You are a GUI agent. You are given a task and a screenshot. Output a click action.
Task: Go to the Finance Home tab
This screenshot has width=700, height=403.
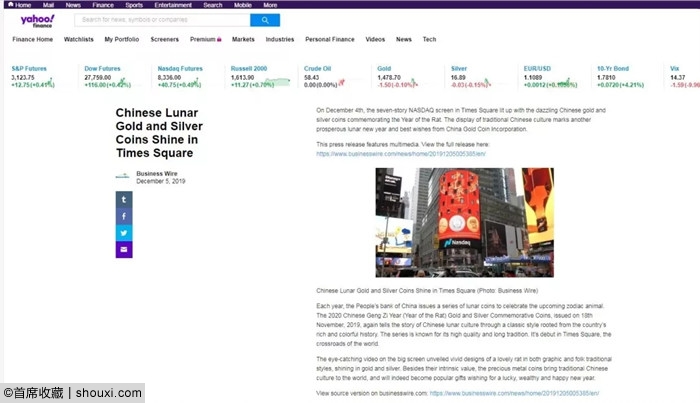[33, 39]
